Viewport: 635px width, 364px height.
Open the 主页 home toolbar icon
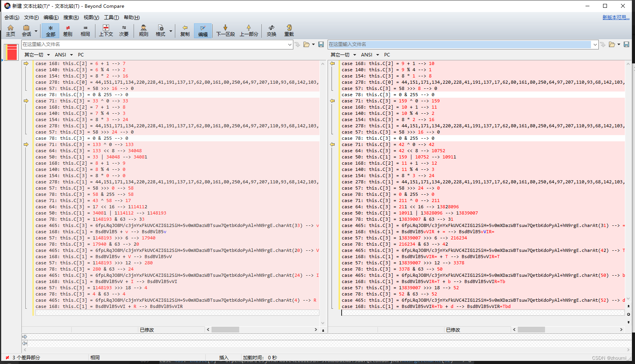click(11, 30)
